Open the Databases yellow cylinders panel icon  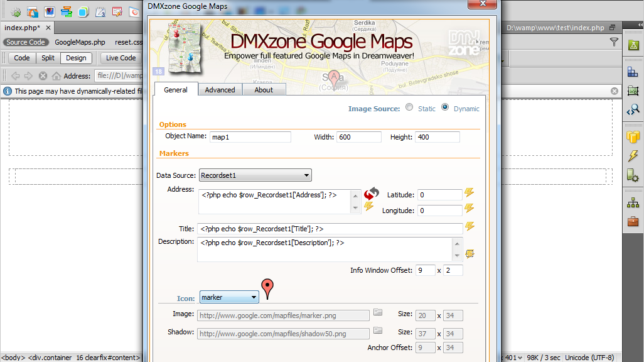pos(633,136)
